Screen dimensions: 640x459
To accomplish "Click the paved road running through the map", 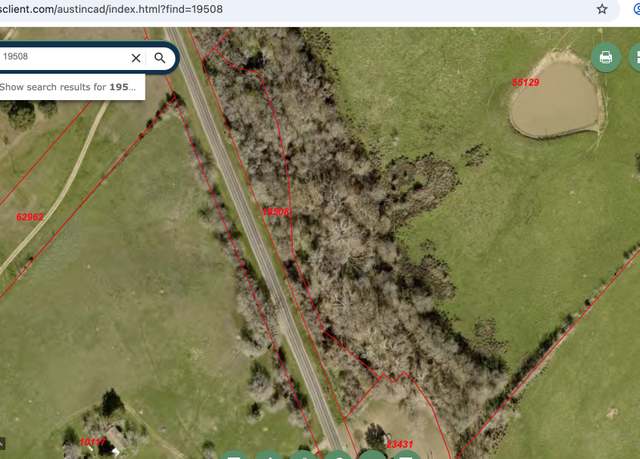I will coord(253,236).
